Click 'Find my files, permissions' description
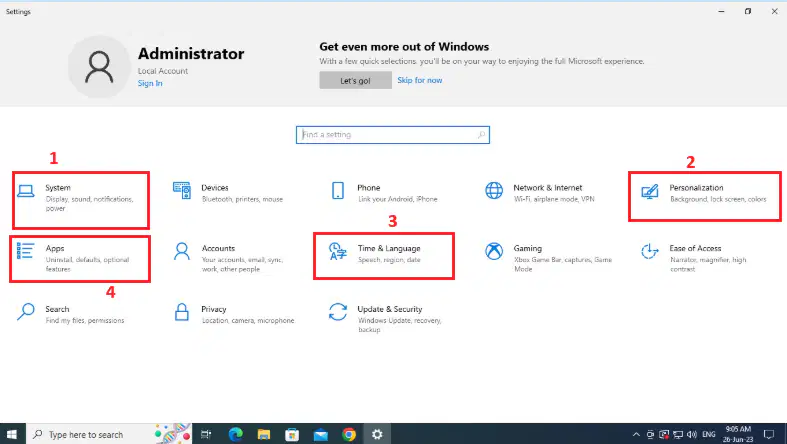 coord(85,321)
